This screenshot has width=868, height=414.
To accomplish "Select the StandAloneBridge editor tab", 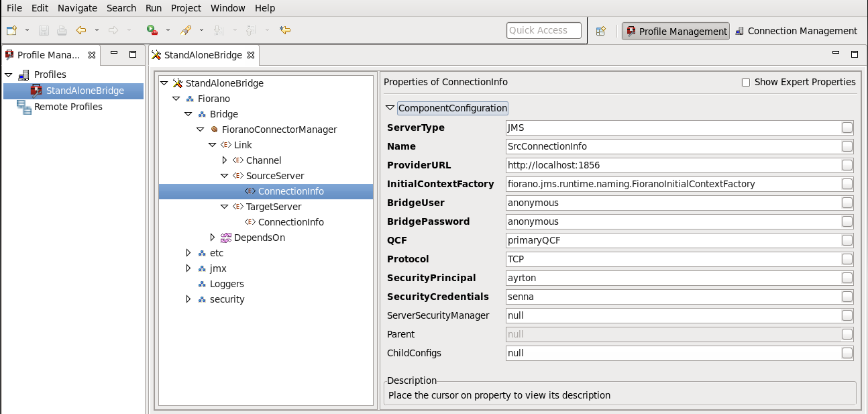I will [203, 55].
